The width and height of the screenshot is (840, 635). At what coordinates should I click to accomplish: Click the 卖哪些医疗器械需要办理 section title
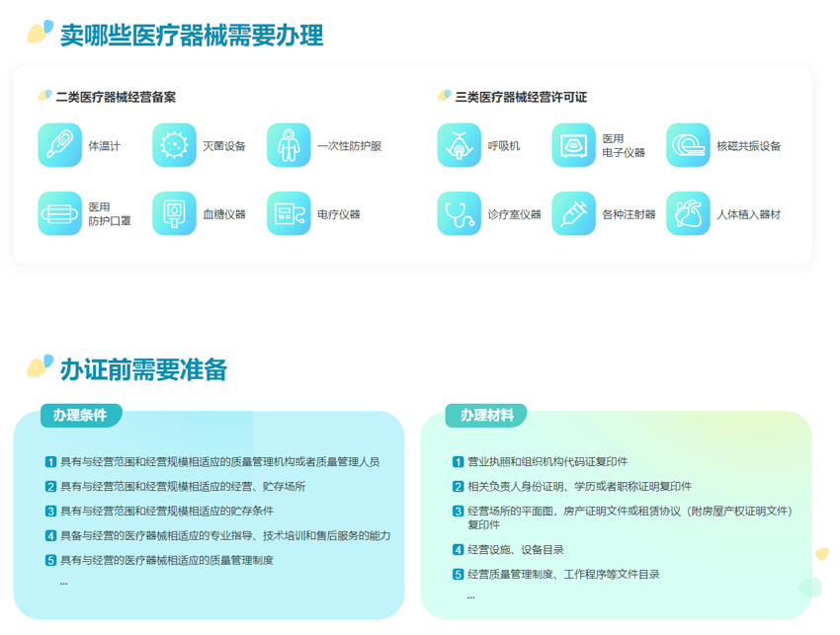click(191, 36)
